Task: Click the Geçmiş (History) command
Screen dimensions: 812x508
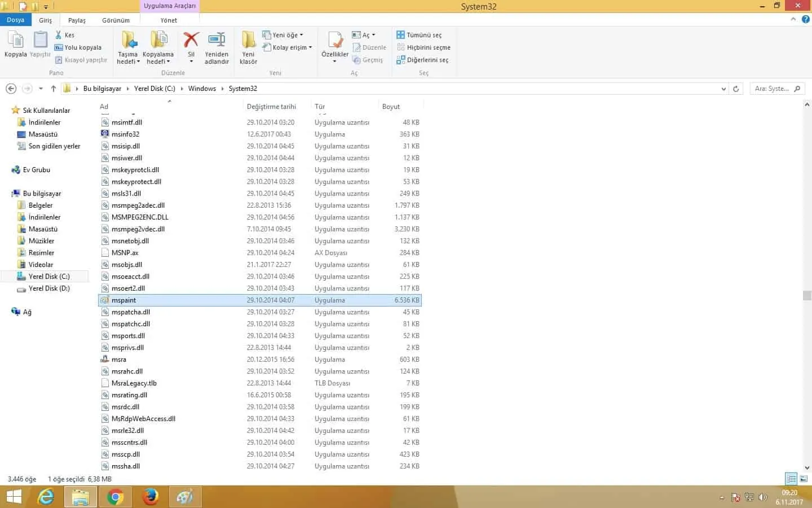Action: coord(368,60)
